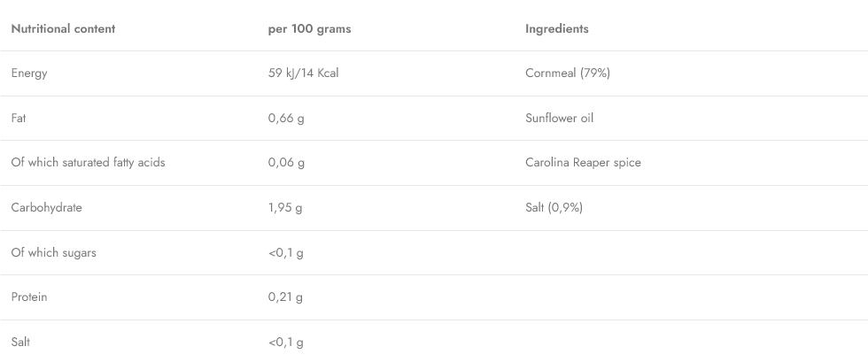Screen dimensions: 868x362
Task: Click the '0,21 g' protein value
Action: (285, 297)
